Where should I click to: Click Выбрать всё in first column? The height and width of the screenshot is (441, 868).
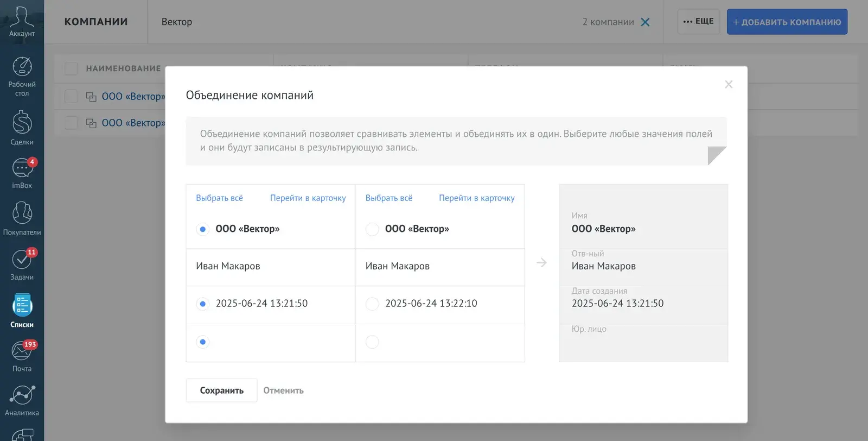[219, 198]
